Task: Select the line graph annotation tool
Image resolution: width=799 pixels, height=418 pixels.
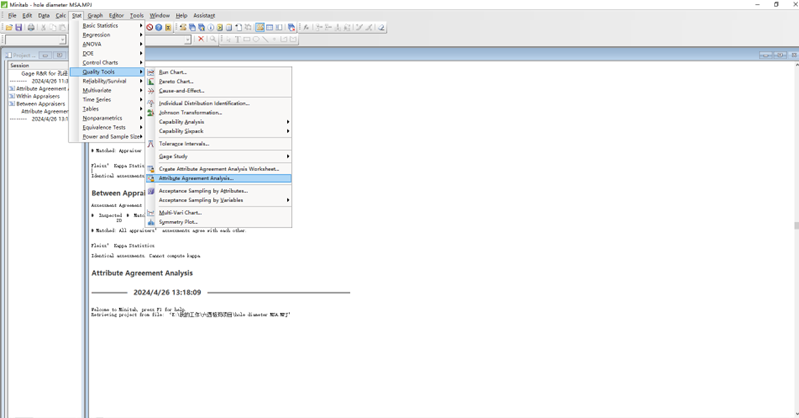Action: [265, 39]
